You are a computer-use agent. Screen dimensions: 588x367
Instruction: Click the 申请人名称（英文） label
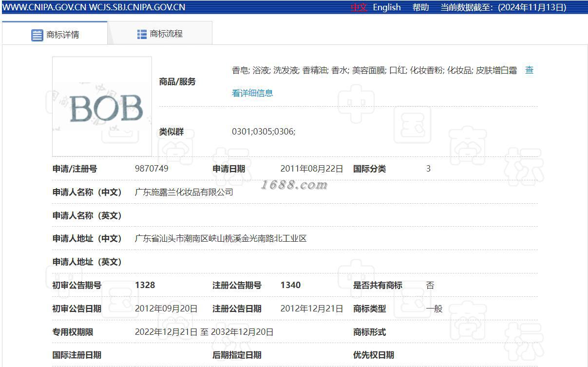(87, 215)
